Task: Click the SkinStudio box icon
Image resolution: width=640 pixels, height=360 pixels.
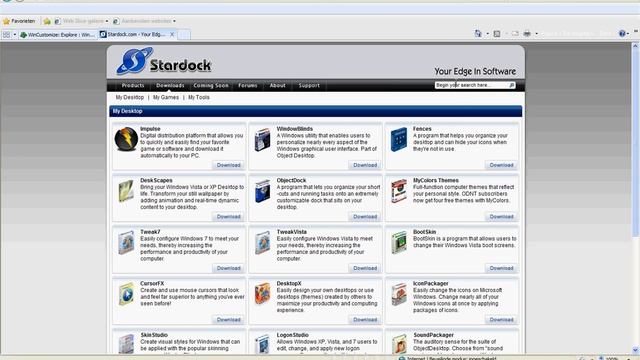Action: tap(126, 344)
